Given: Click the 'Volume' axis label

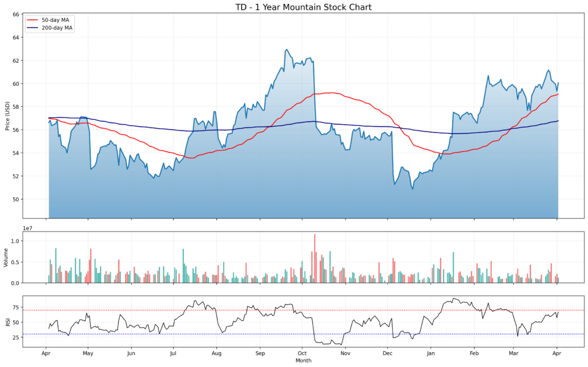Looking at the screenshot, I should click(x=6, y=257).
